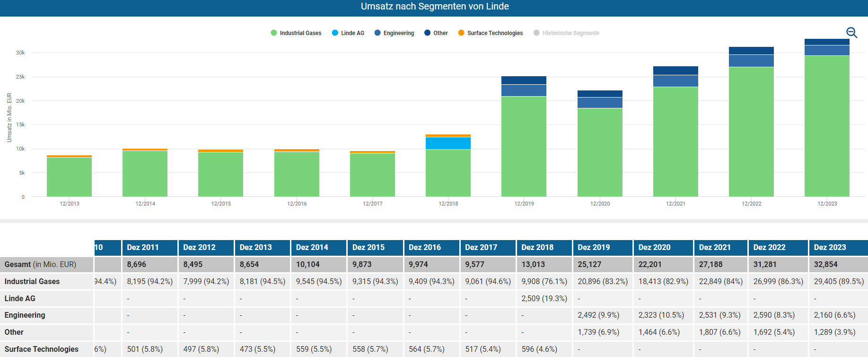Screen dimensions: 868x357
Task: Toggle Engineering legend entry
Action: click(394, 33)
